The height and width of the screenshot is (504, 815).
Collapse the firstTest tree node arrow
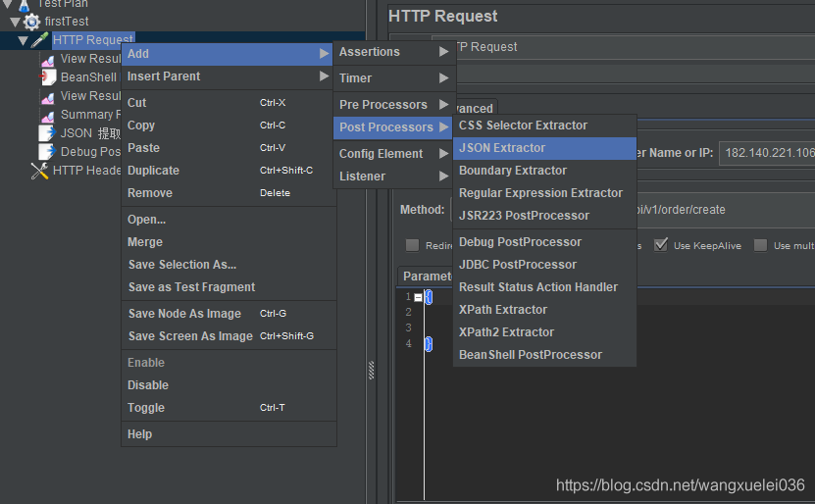pyautogui.click(x=15, y=22)
